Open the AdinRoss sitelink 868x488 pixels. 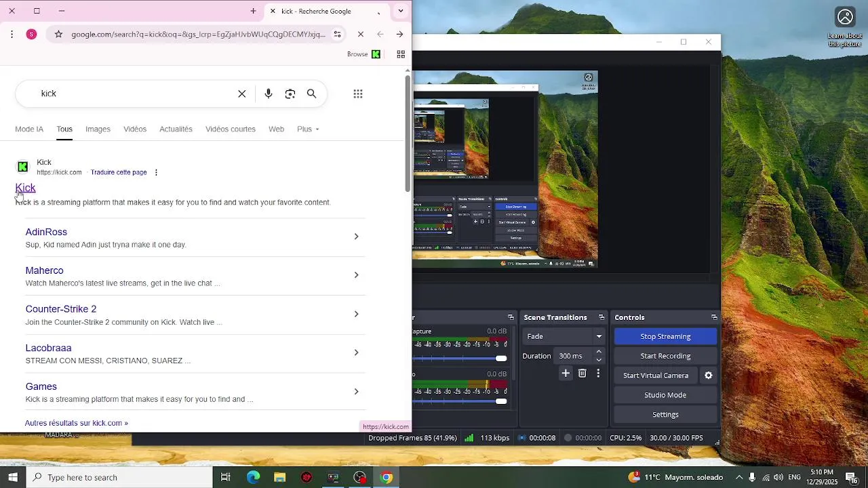tap(46, 232)
